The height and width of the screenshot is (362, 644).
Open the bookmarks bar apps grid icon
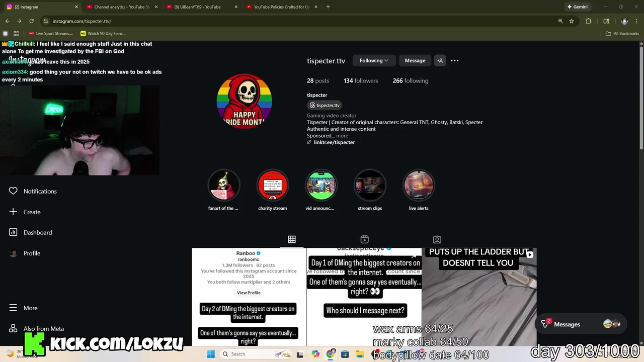point(16,34)
